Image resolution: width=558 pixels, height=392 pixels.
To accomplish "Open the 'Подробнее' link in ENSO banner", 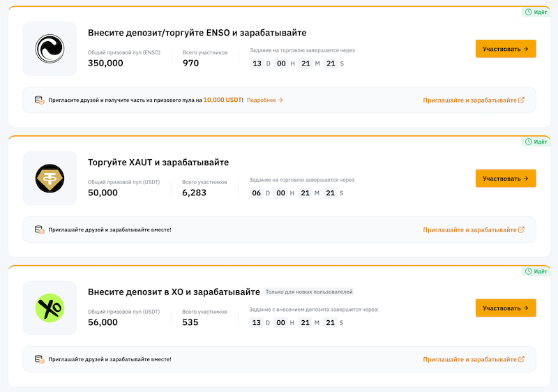I will coord(265,100).
